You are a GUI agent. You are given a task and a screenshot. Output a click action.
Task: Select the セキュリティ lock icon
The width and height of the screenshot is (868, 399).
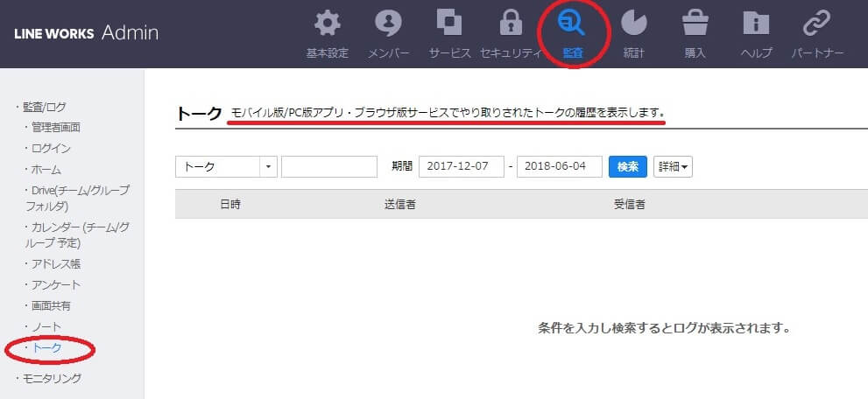pos(511,24)
